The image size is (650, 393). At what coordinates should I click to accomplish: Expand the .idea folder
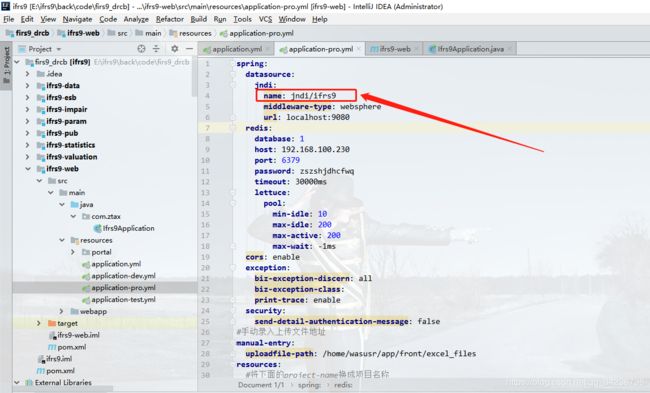pos(27,74)
